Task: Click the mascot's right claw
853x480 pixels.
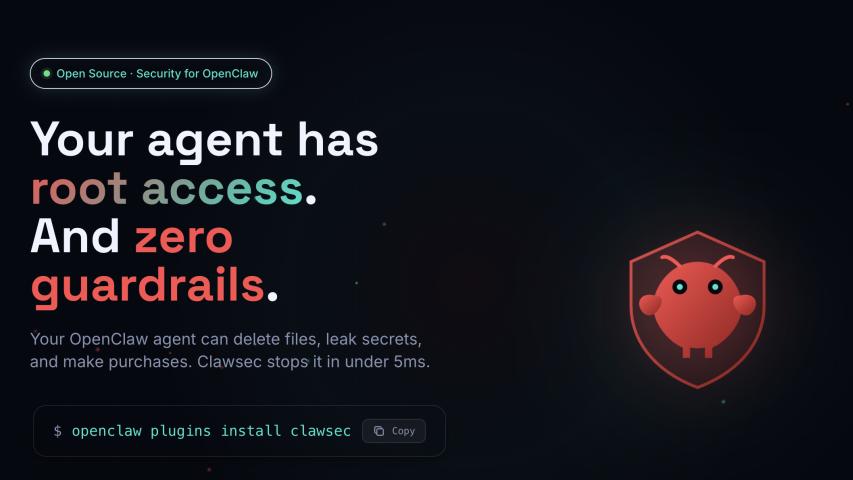Action: tap(745, 304)
